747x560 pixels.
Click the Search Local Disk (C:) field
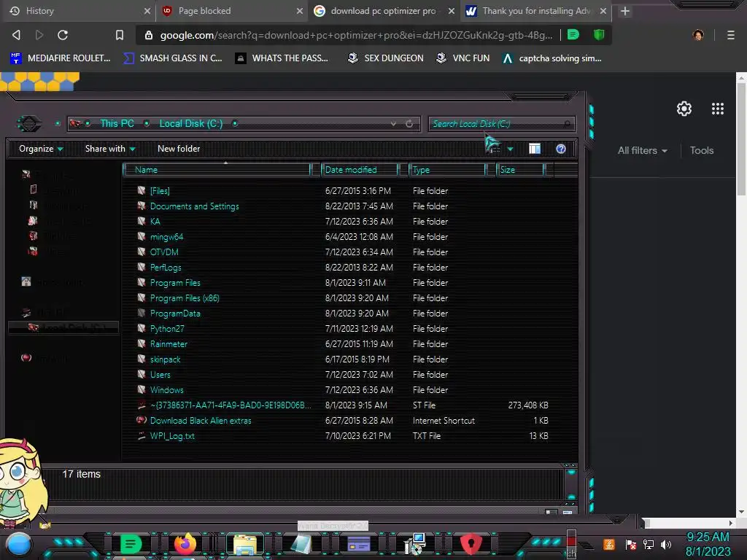pyautogui.click(x=501, y=124)
